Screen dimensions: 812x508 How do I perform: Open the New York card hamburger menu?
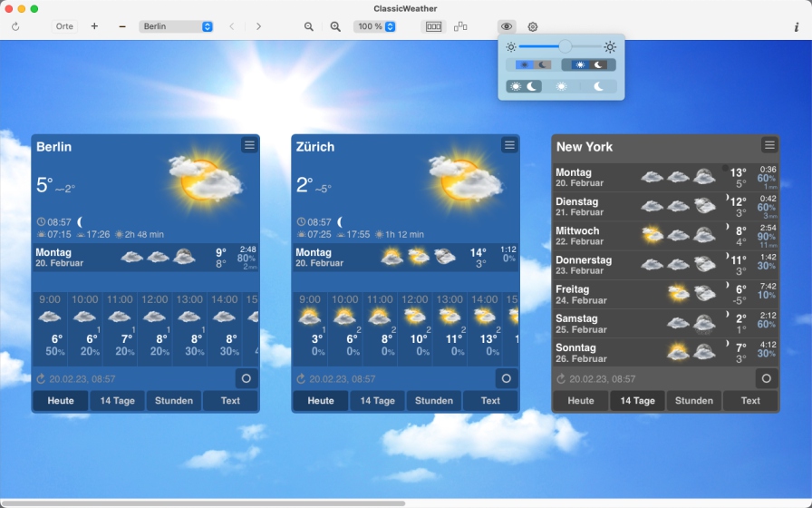click(769, 145)
